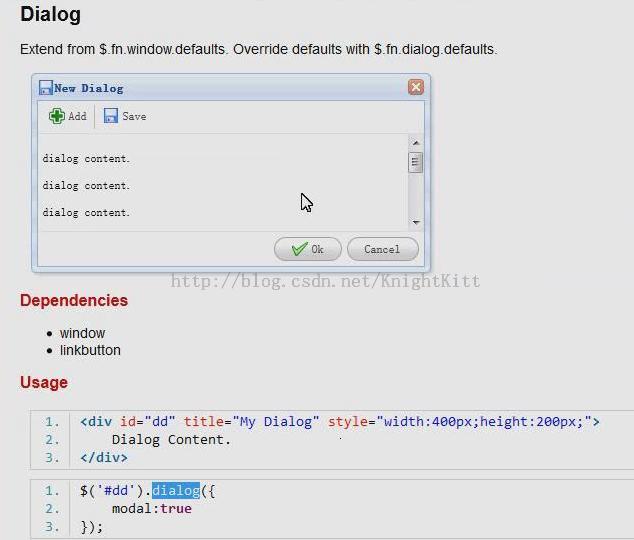This screenshot has width=634, height=540.
Task: Click the scrollbar up arrow in dialog
Action: [415, 143]
